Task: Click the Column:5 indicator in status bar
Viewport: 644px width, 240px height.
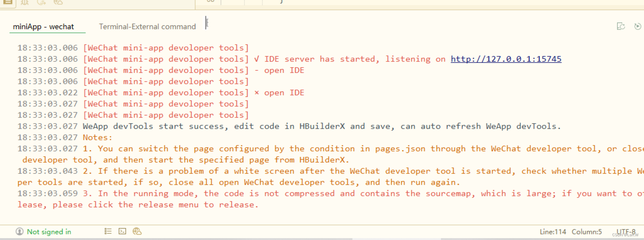Action: 587,232
